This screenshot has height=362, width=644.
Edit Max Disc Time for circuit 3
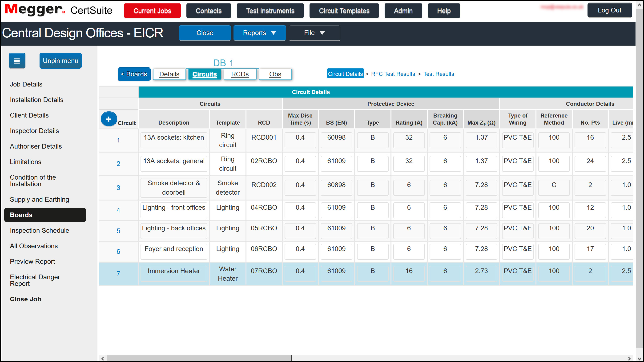click(300, 185)
